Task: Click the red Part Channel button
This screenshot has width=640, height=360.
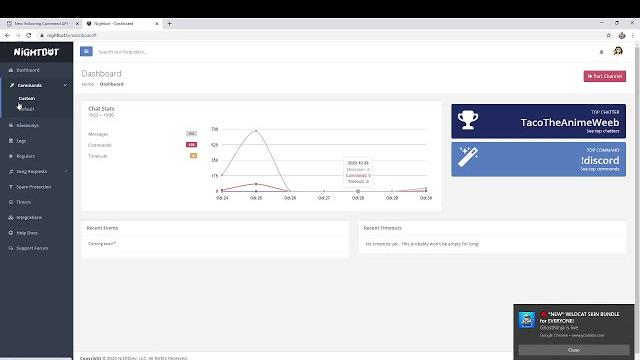Action: (x=604, y=76)
